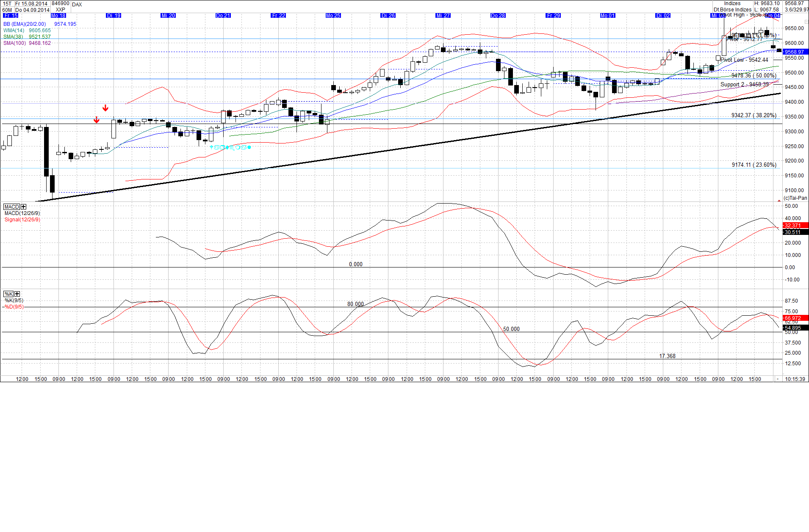The image size is (809, 532).
Task: Click the red 32.371 signal value tag
Action: click(x=795, y=226)
